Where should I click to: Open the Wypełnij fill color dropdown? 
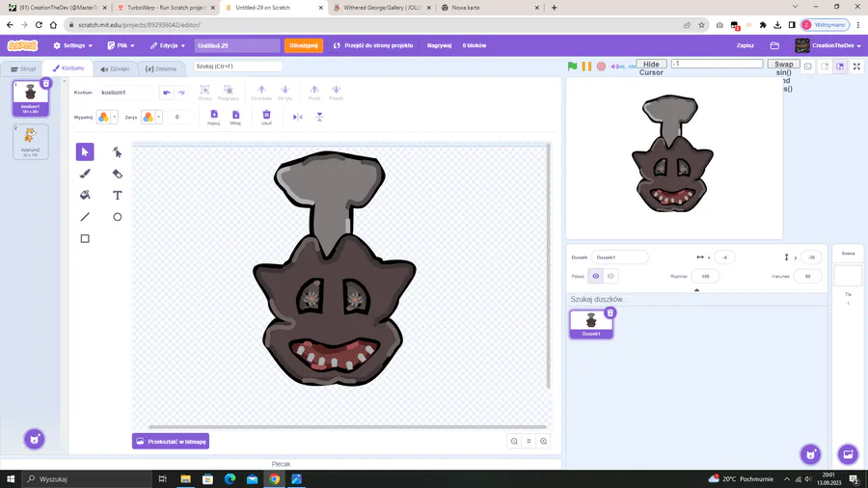coord(115,117)
